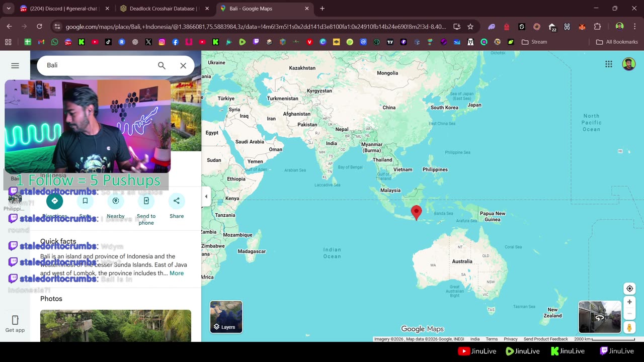The image size is (644, 362).
Task: Open the Chrome Extensions puzzle menu
Action: pyautogui.click(x=597, y=27)
